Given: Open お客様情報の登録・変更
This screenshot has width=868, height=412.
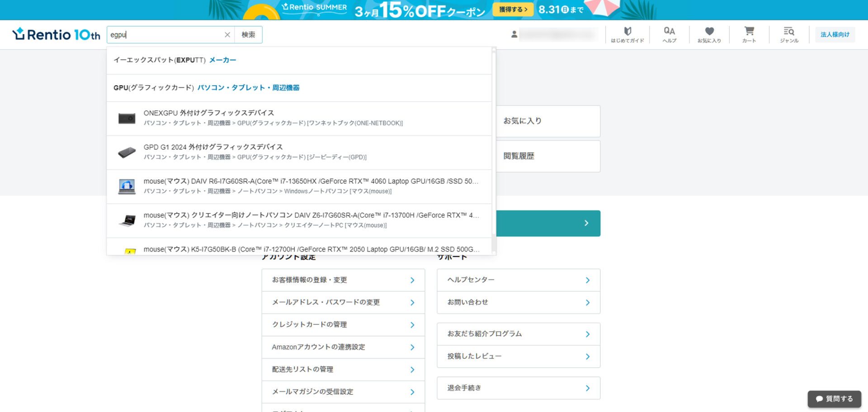Looking at the screenshot, I should [343, 280].
